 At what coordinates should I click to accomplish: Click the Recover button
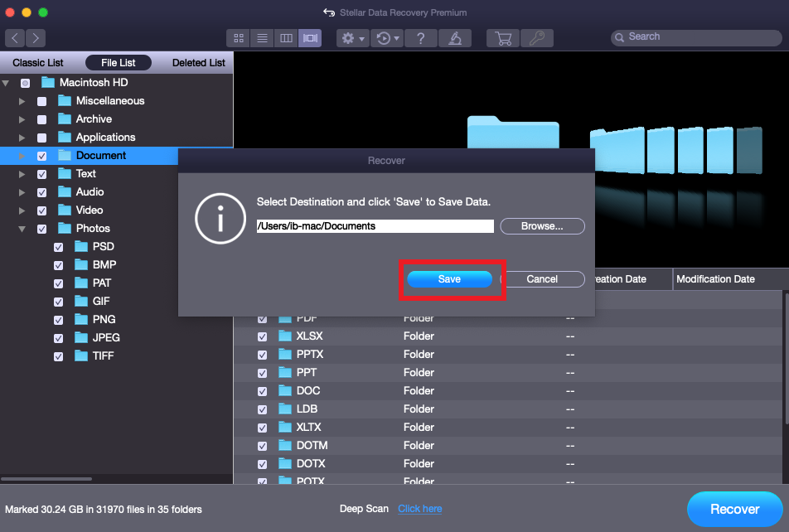point(734,509)
